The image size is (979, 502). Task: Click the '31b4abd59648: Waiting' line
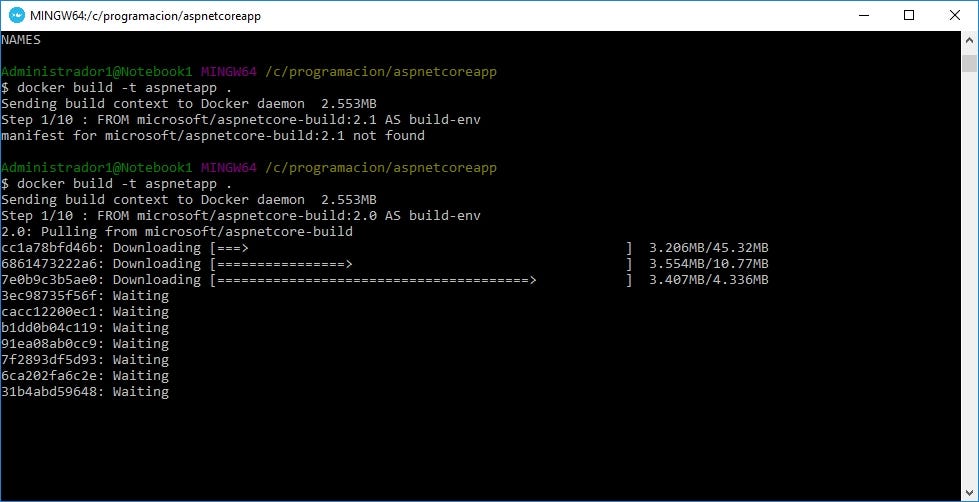(x=85, y=391)
